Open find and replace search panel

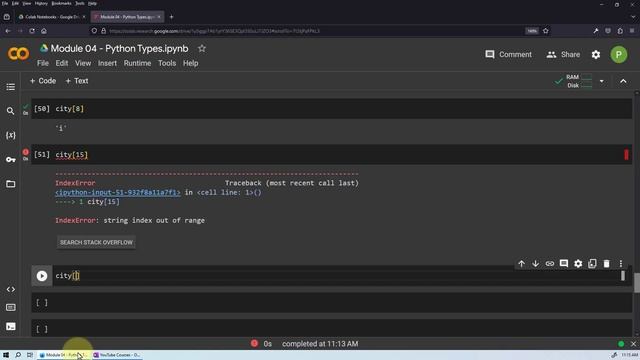coord(11,111)
